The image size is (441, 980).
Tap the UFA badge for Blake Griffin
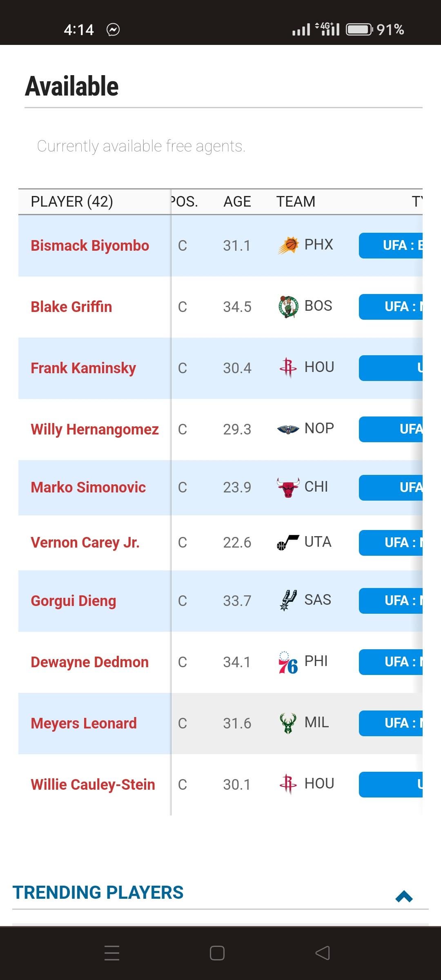391,307
